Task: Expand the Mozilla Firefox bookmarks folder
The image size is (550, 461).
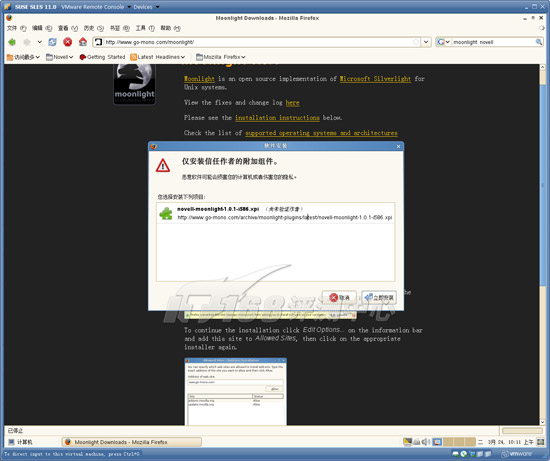Action: pyautogui.click(x=221, y=57)
